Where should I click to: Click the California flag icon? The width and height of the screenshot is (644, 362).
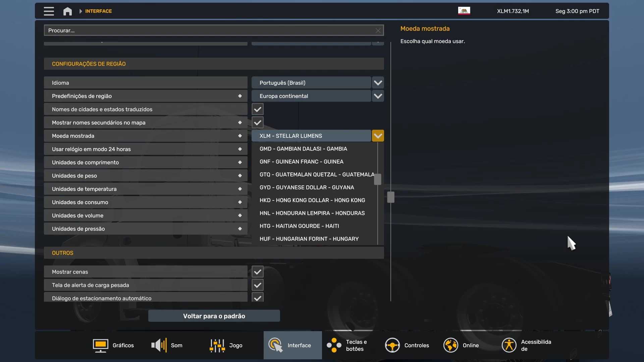[464, 11]
